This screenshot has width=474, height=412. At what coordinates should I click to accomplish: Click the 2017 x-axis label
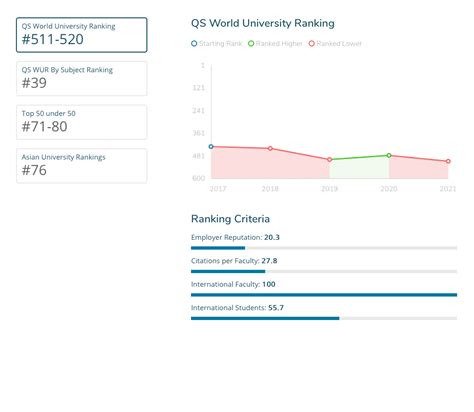coord(218,189)
